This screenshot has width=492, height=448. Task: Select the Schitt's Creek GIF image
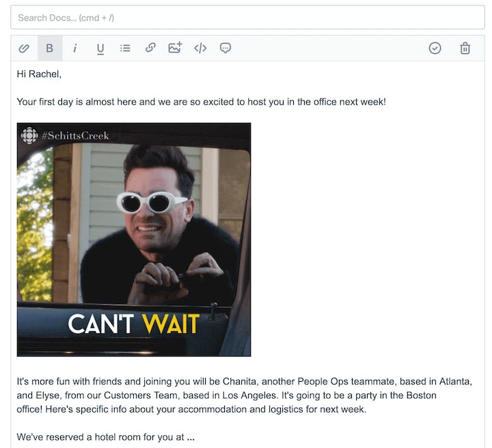(134, 240)
